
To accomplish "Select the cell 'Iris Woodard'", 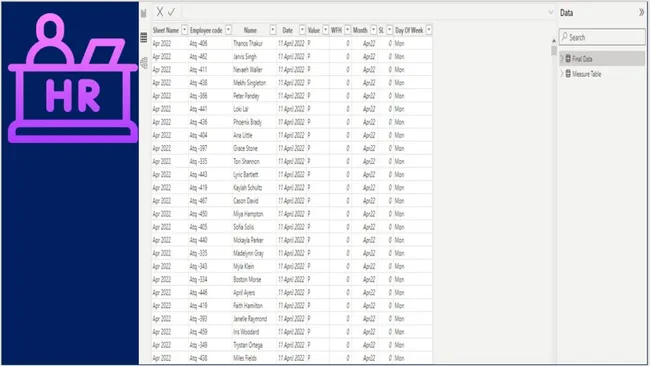I will click(255, 332).
